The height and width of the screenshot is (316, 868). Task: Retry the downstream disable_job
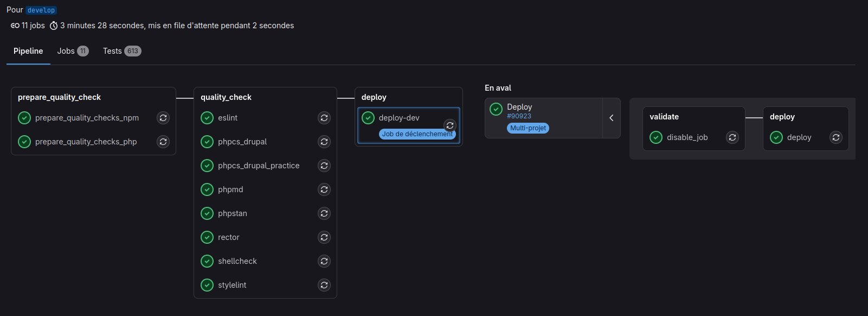coord(732,137)
